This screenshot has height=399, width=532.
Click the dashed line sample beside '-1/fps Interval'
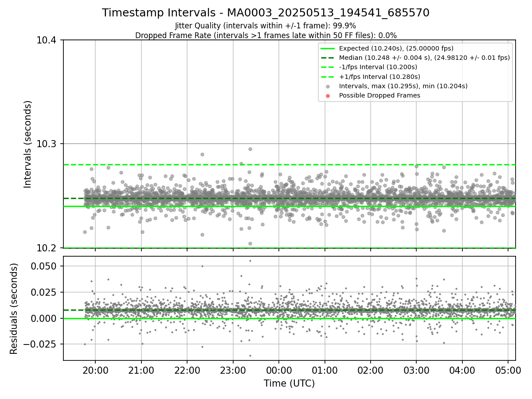[328, 67]
